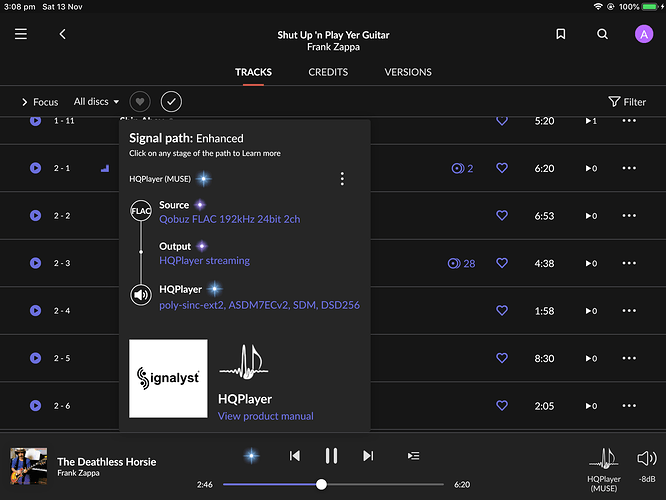
Task: Open the signal path star in player bar
Action: 251,456
